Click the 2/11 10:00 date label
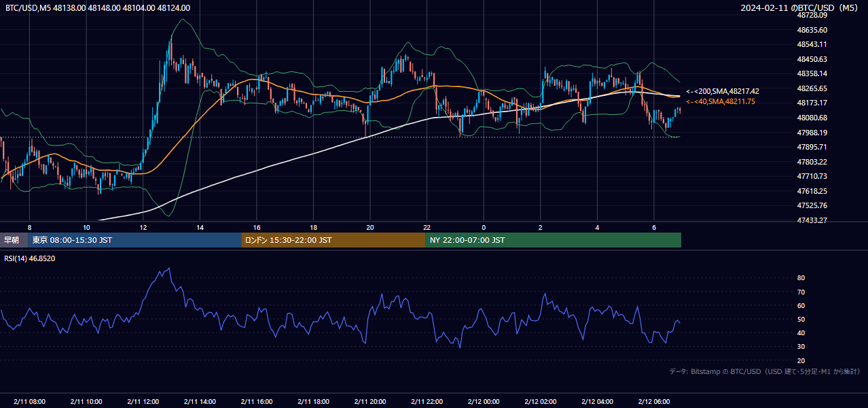 coord(86,402)
